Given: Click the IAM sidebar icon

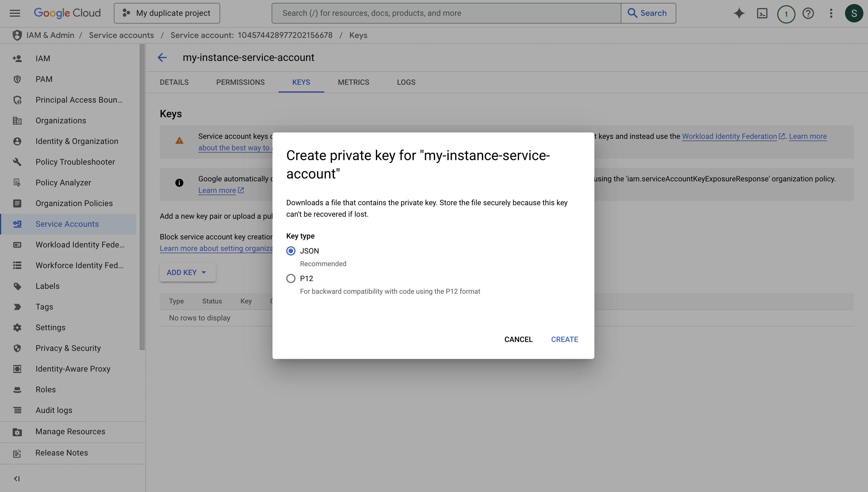Looking at the screenshot, I should (17, 58).
